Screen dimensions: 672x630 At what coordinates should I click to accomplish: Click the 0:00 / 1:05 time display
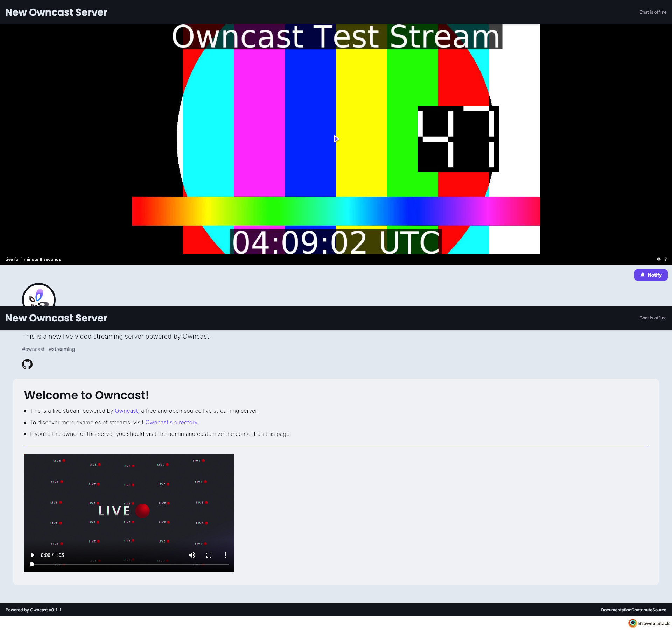point(52,555)
